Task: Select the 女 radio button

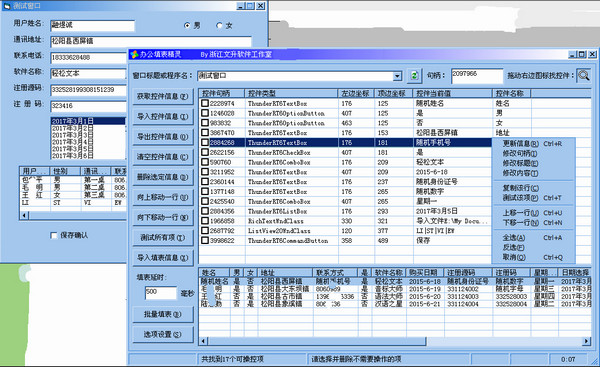Action: pos(219,25)
